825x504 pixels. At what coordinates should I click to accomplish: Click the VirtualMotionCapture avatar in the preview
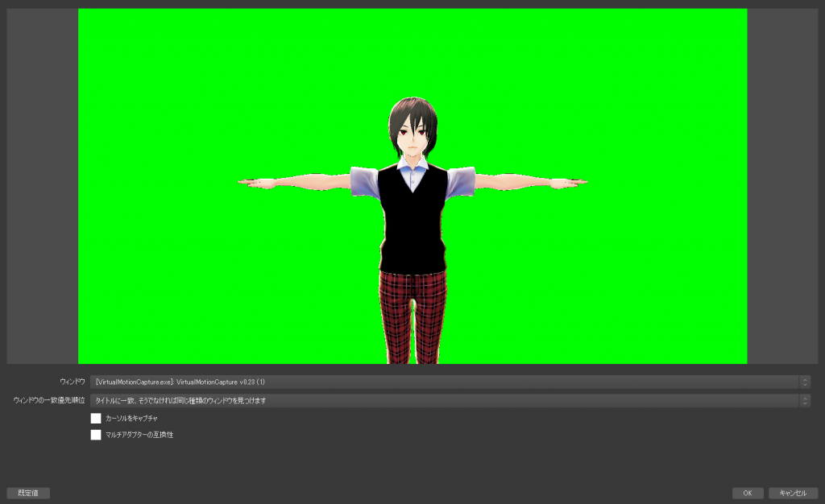pyautogui.click(x=412, y=225)
